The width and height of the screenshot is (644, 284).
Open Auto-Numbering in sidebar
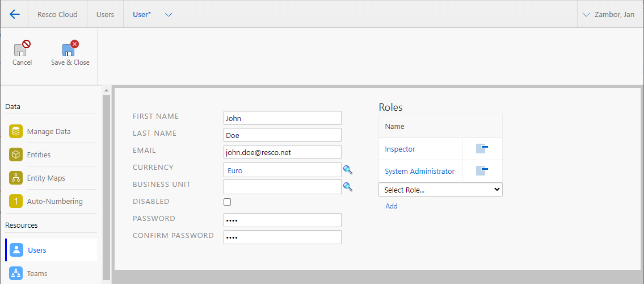click(x=54, y=201)
